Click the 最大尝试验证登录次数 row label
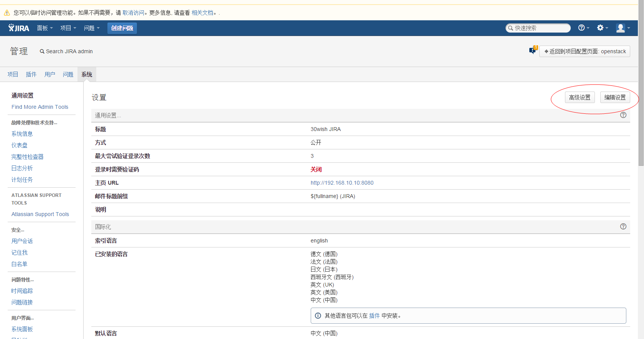The width and height of the screenshot is (644, 339). [123, 156]
